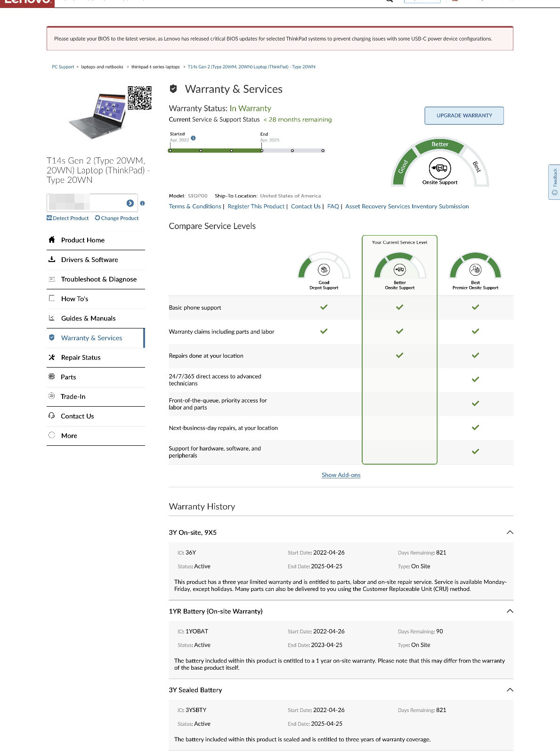The width and height of the screenshot is (560, 754).
Task: Click the '3YSBTY' warranty ID
Action: [196, 710]
